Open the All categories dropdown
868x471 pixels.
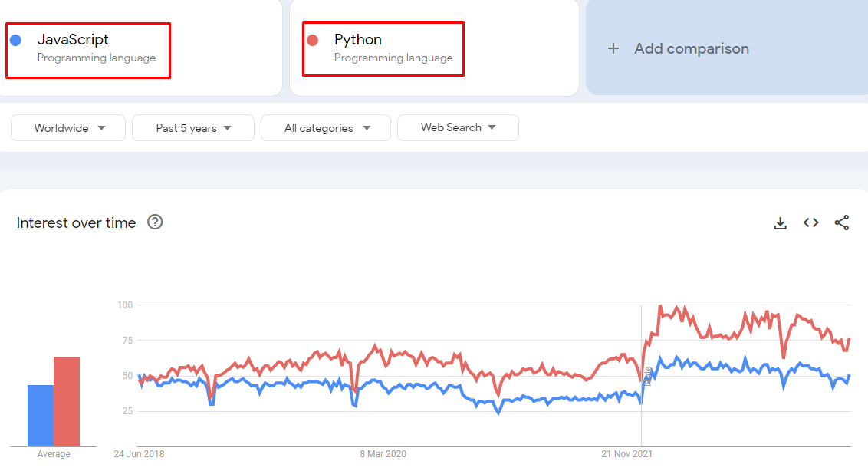coord(326,128)
